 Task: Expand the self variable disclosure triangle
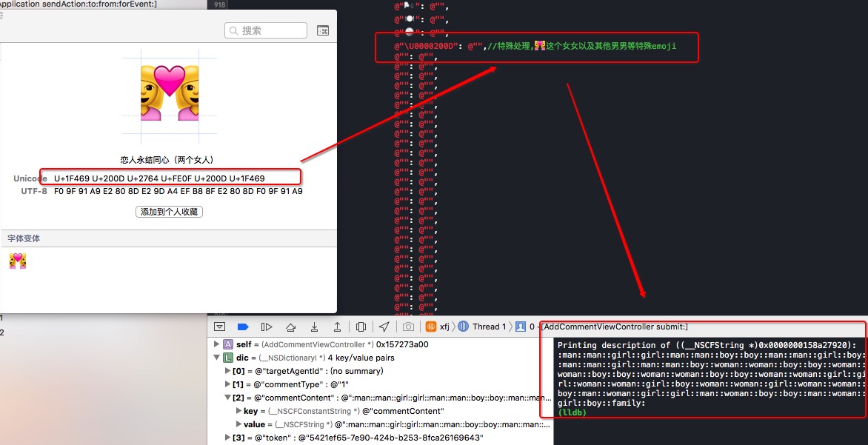point(216,344)
